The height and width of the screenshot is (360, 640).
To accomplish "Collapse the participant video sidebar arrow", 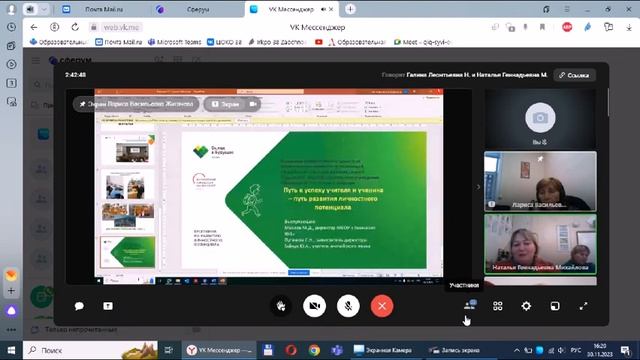I will pyautogui.click(x=478, y=187).
